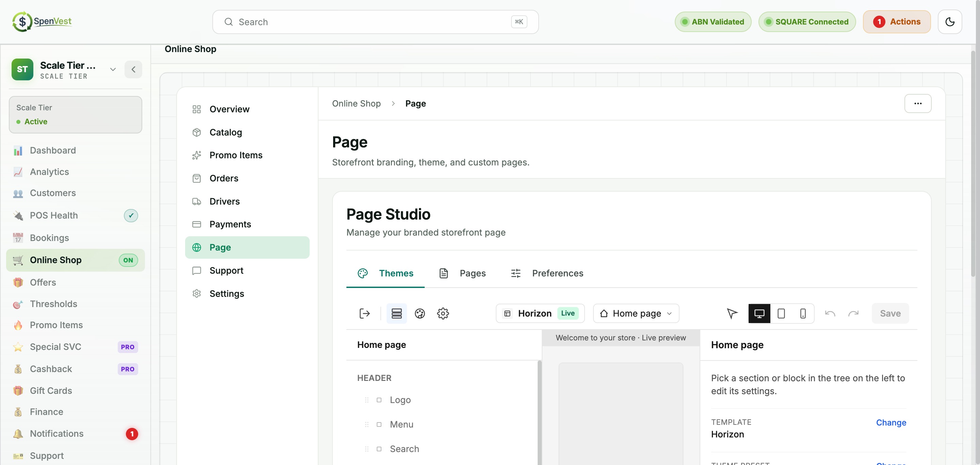
Task: Click ABN Validated status badge
Action: (x=713, y=22)
